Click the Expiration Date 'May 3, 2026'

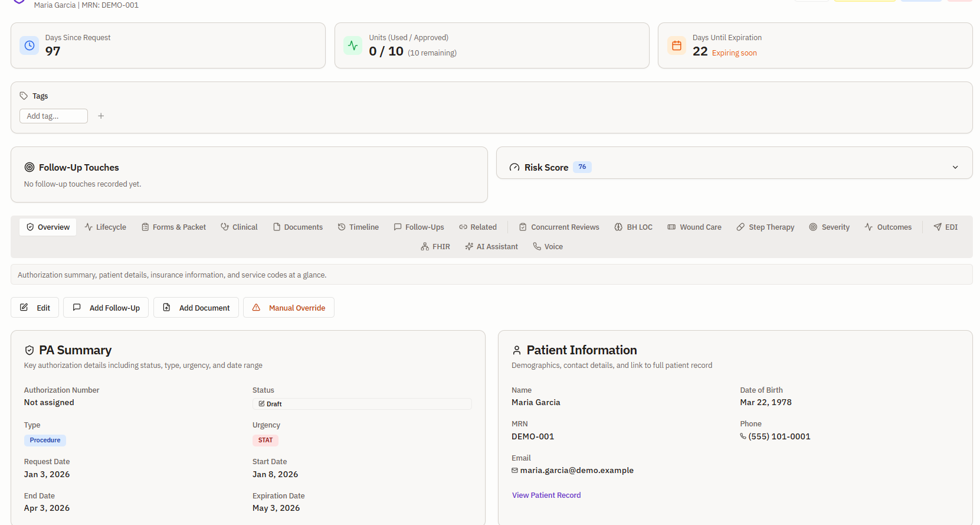pos(276,508)
